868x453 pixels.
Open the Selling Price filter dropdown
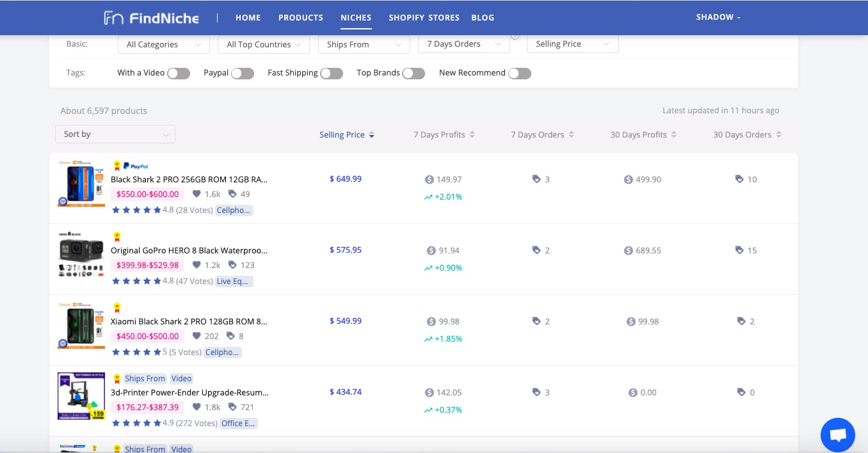pos(573,44)
